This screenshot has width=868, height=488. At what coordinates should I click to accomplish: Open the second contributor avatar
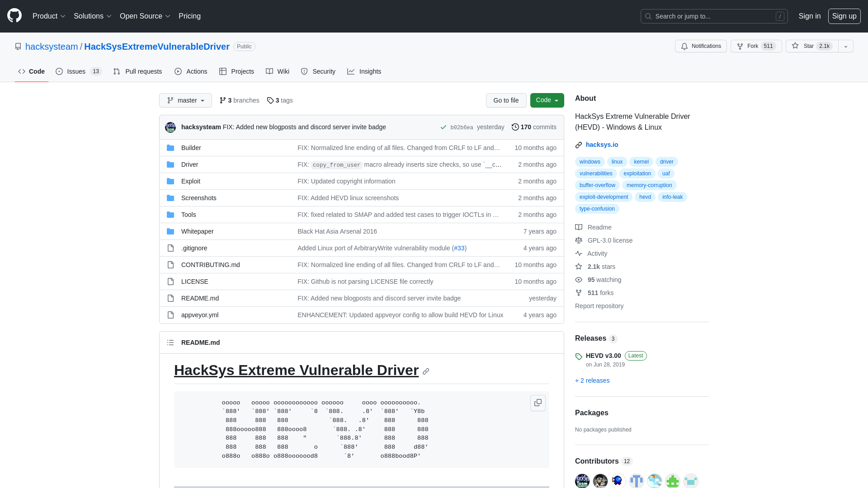point(600,481)
